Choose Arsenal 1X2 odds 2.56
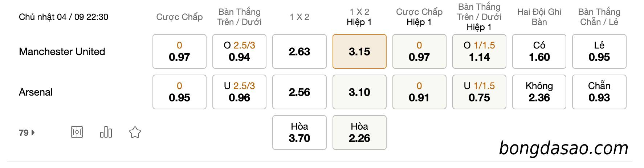This screenshot has height=168, width=644. pos(299,92)
